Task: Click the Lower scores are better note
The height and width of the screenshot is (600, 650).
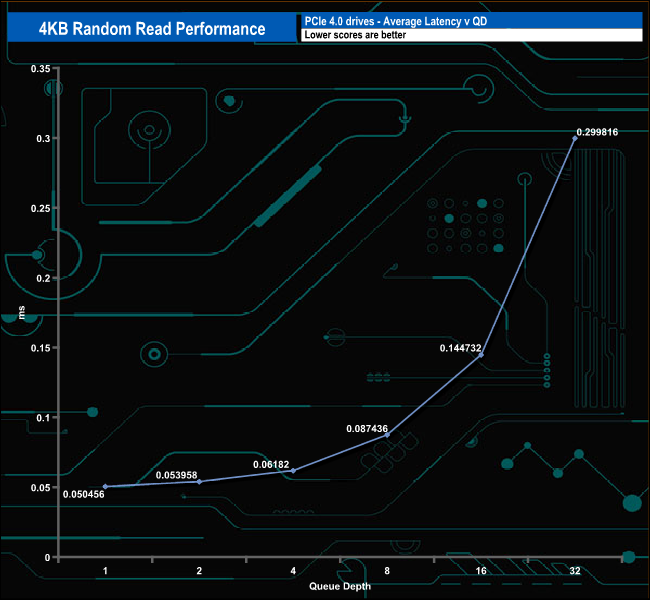Action: pos(355,35)
